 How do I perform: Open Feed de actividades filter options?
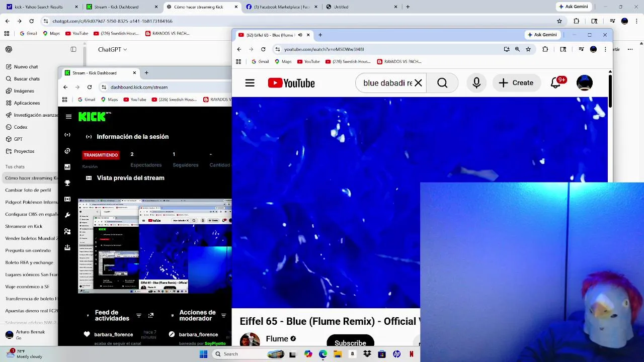click(139, 316)
